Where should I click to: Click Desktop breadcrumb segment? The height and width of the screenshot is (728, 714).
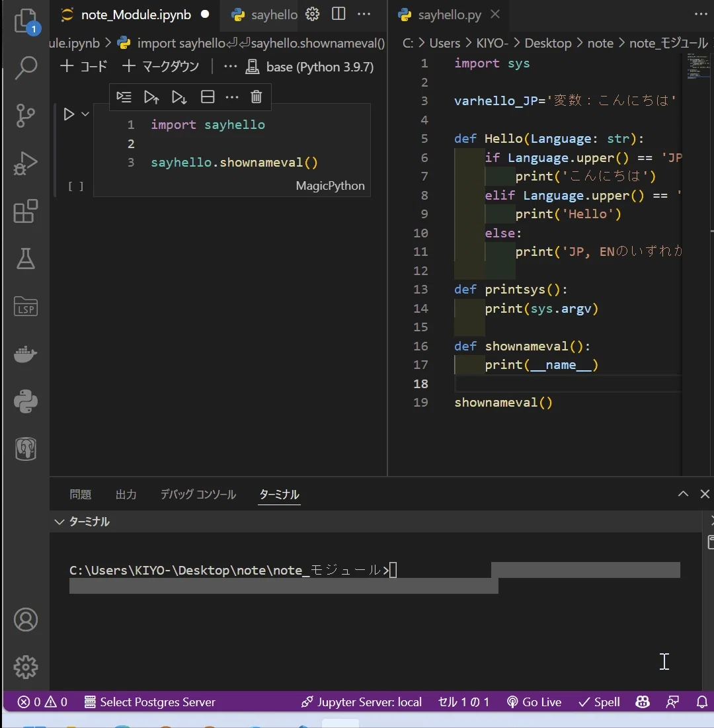click(x=548, y=43)
